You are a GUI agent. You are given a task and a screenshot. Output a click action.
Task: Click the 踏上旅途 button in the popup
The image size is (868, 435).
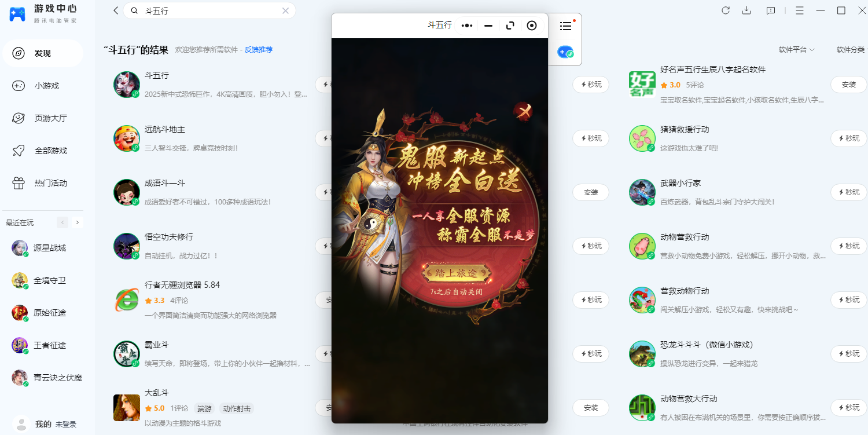tap(457, 273)
